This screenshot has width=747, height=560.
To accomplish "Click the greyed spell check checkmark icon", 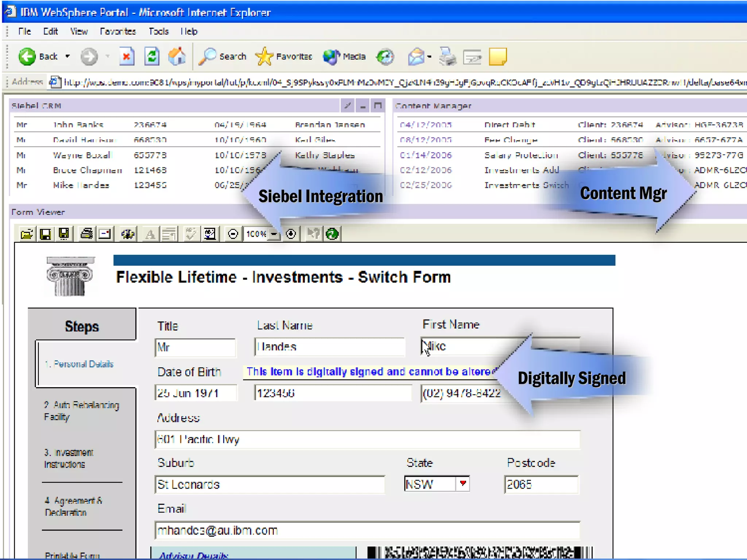I will pos(191,234).
